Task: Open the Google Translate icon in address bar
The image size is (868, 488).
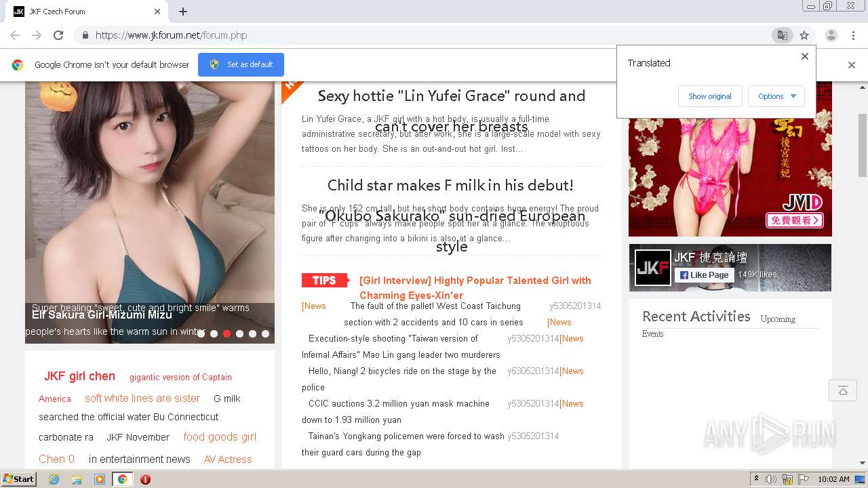Action: coord(783,35)
